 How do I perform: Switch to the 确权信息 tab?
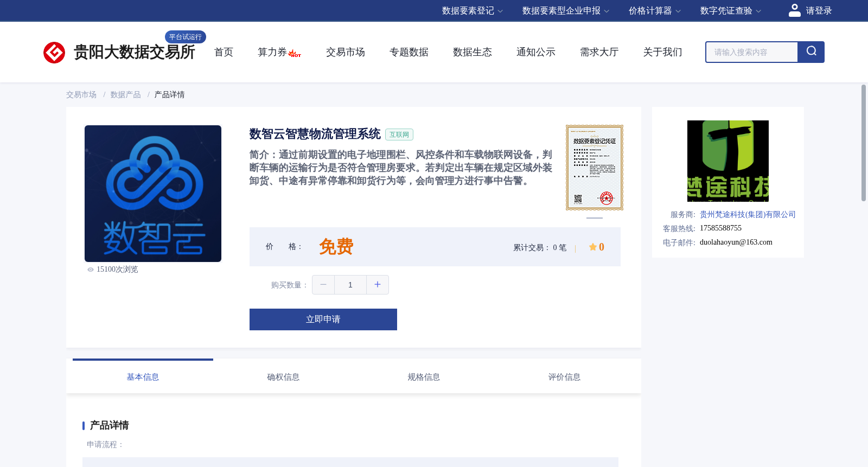pyautogui.click(x=283, y=376)
